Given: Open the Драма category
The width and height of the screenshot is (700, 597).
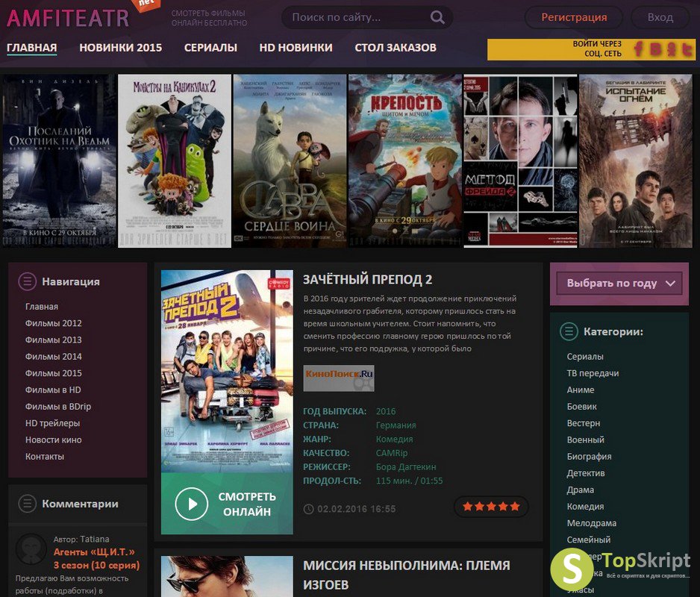Looking at the screenshot, I should [581, 490].
